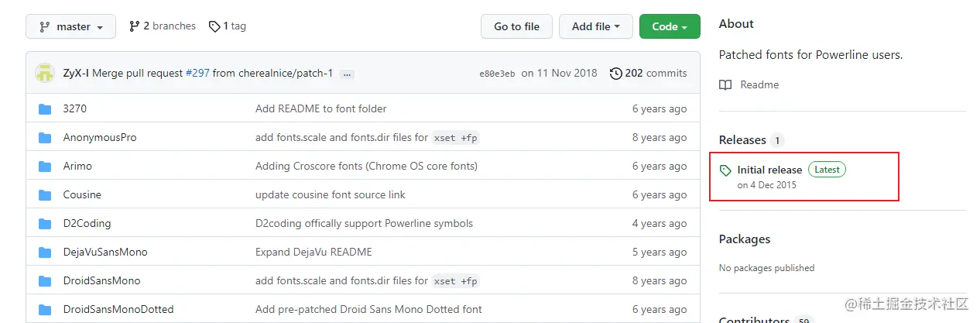
Task: Open the ZyX-I author link
Action: 76,74
